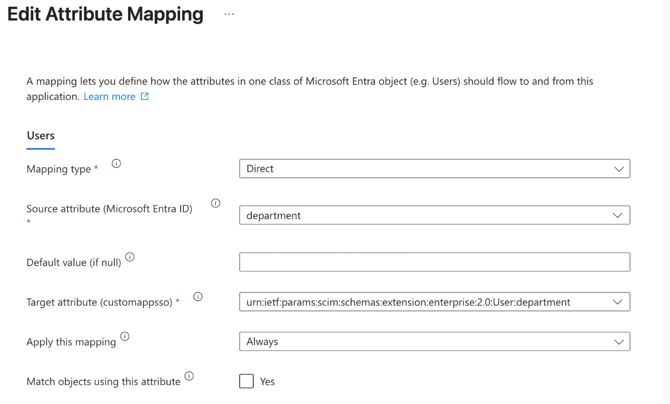The image size is (670, 404).
Task: Click the Target attribute (customappsso) label
Action: [99, 302]
